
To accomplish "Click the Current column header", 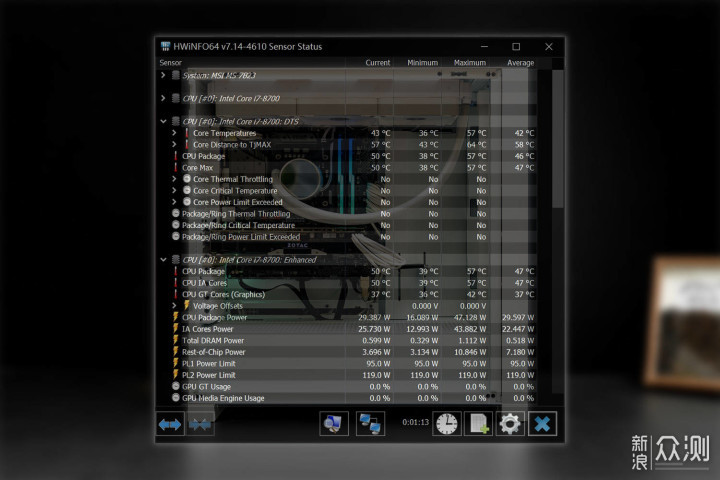I will click(377, 62).
